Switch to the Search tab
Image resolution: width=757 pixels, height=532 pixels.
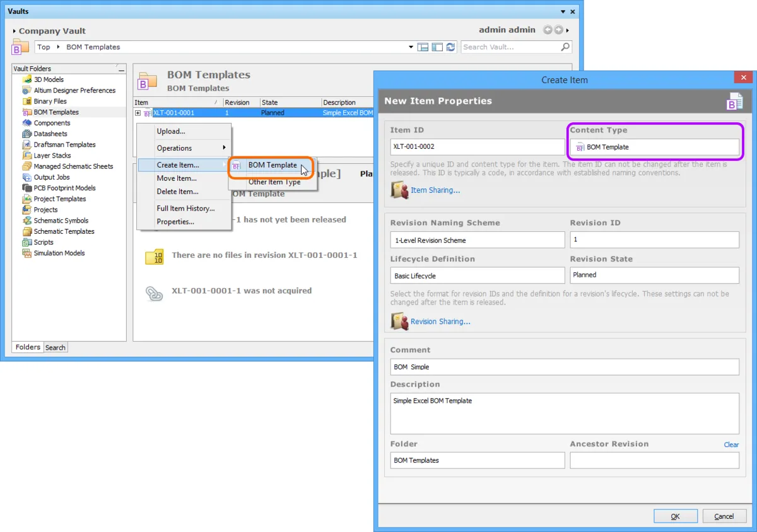tap(56, 347)
